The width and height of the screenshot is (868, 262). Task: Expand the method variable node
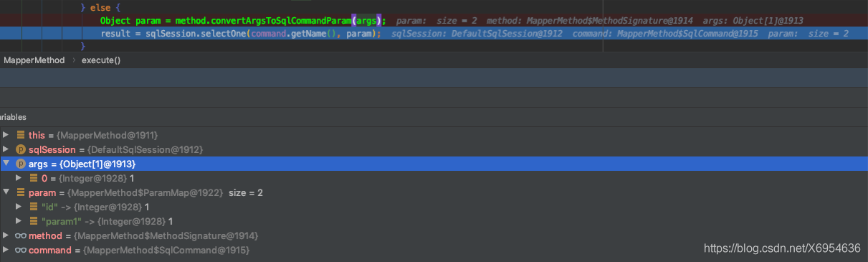tap(6, 235)
